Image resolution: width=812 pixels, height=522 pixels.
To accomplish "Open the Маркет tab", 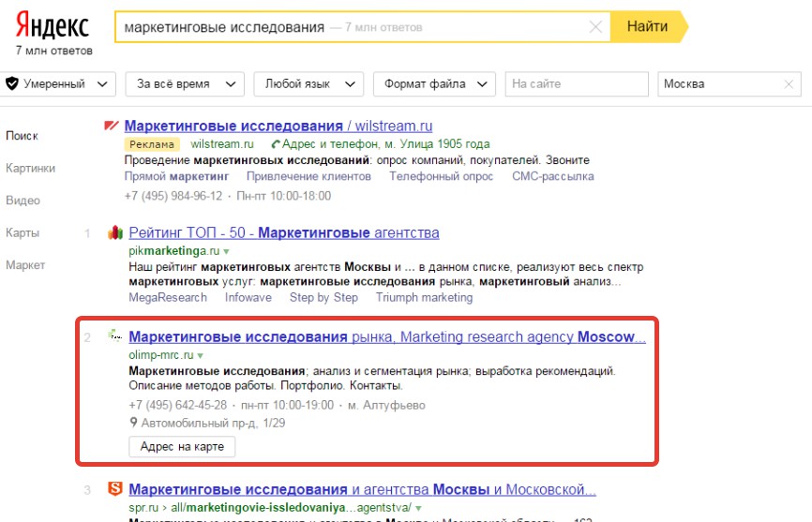I will point(25,265).
